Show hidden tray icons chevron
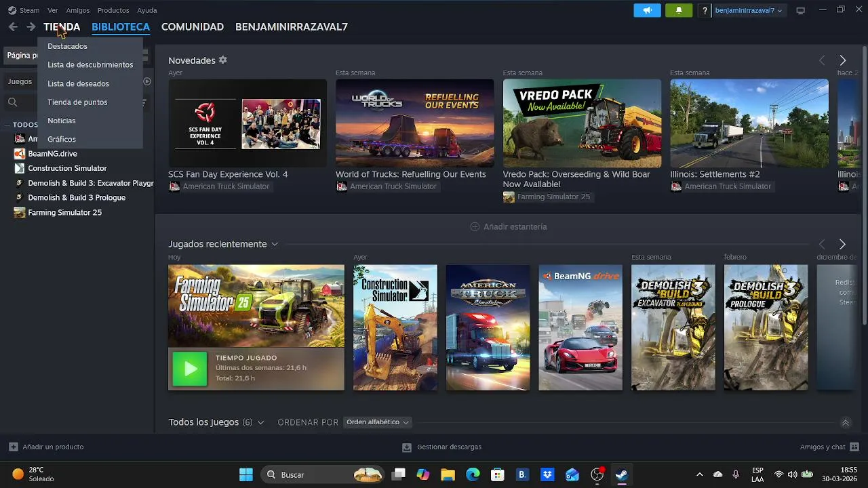This screenshot has width=868, height=488. coord(699,474)
